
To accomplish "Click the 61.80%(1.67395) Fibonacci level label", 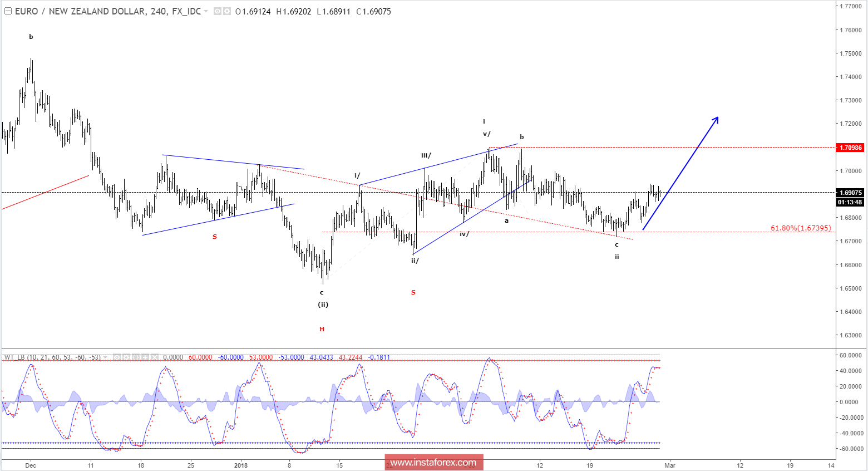I will coord(800,228).
